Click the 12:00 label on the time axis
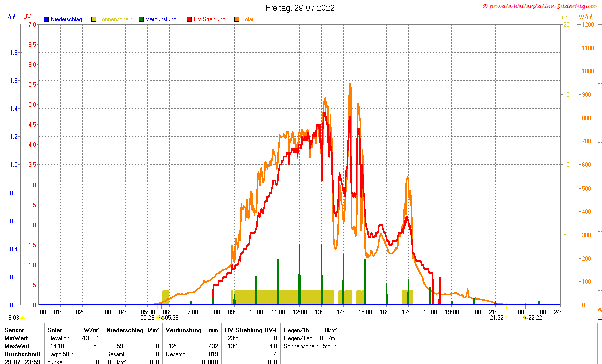The width and height of the screenshot is (602, 364). pyautogui.click(x=300, y=312)
